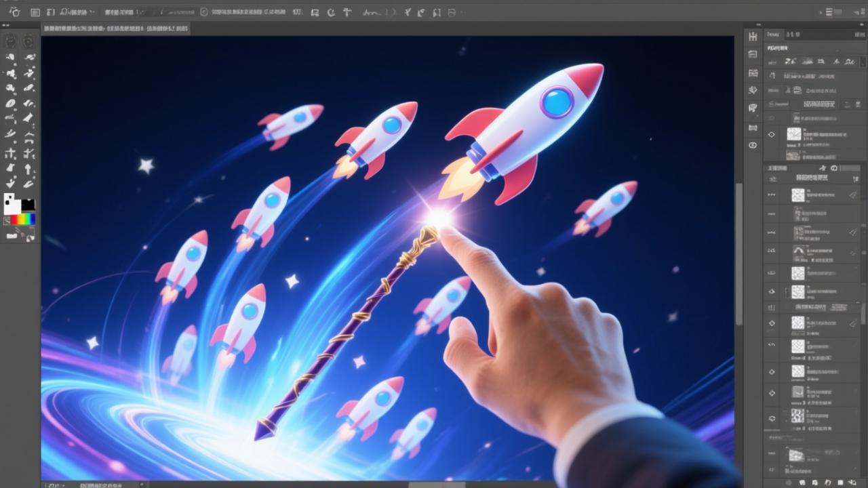
Task: Select the topmost left tool in the toolbox
Action: [11, 42]
